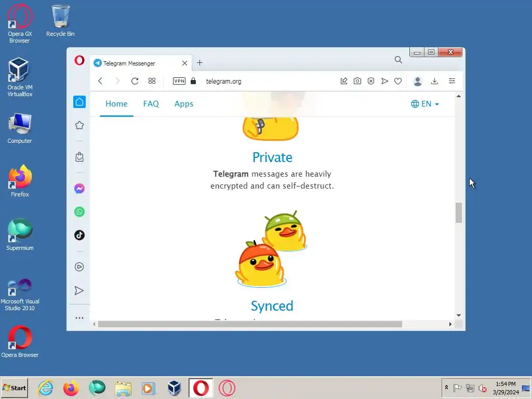Image resolution: width=532 pixels, height=399 pixels.
Task: Launch Firefox from the taskbar
Action: (x=71, y=388)
